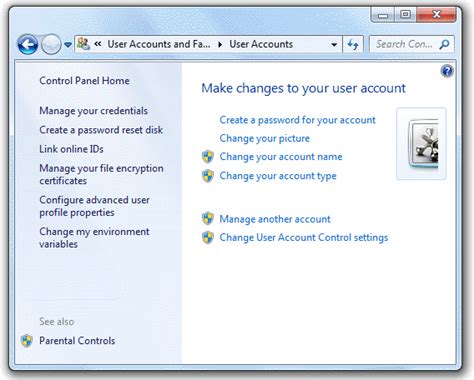Open Link online IDs
This screenshot has width=474, height=380.
coord(71,149)
